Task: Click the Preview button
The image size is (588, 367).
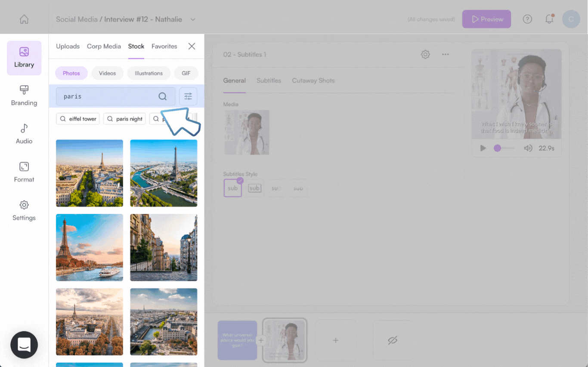Action: 486,19
